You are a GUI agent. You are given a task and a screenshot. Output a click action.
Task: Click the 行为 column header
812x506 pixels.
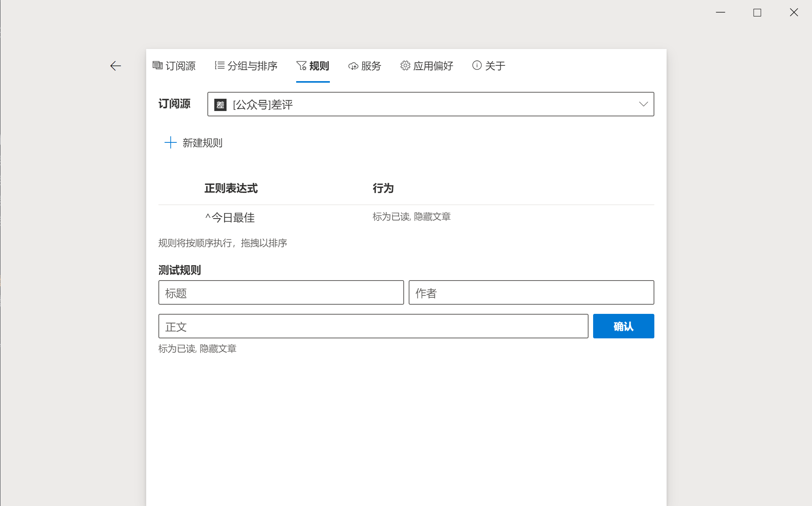[383, 188]
